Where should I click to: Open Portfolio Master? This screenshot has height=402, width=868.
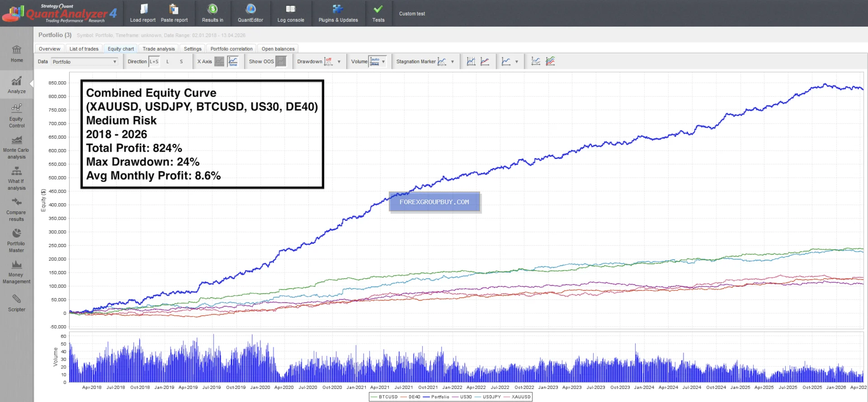point(17,241)
